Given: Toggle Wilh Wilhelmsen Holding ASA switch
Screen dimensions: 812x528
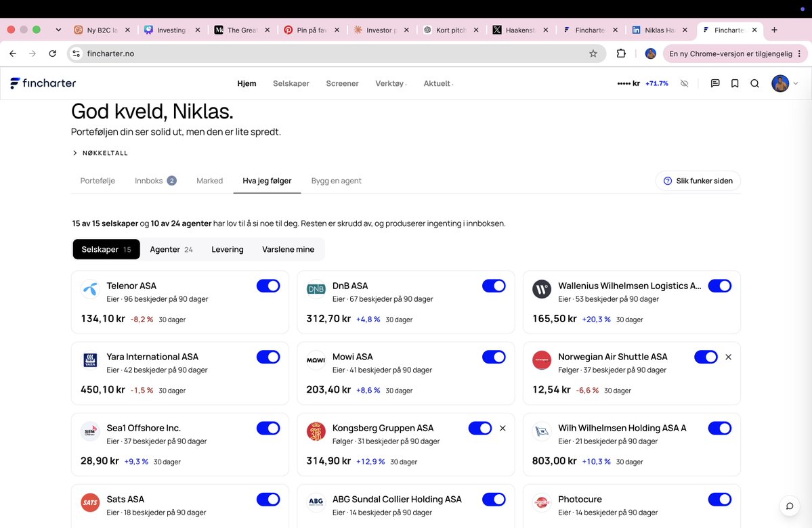Looking at the screenshot, I should [720, 428].
